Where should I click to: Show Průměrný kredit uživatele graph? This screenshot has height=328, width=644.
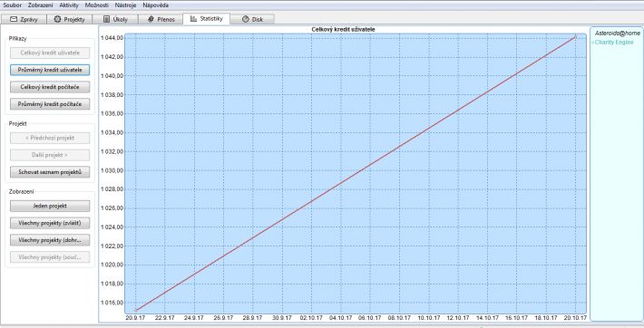[x=50, y=70]
